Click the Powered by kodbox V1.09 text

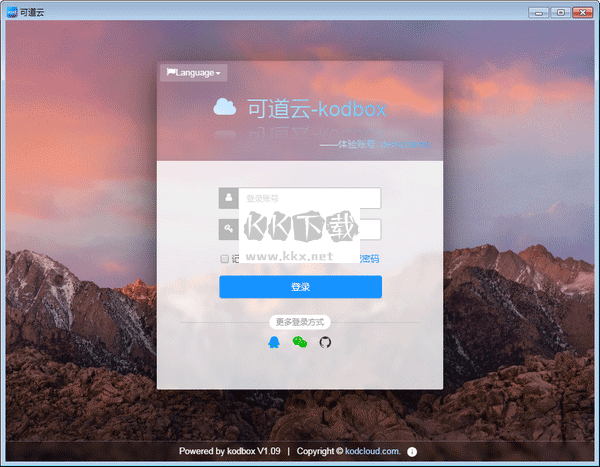(230, 451)
